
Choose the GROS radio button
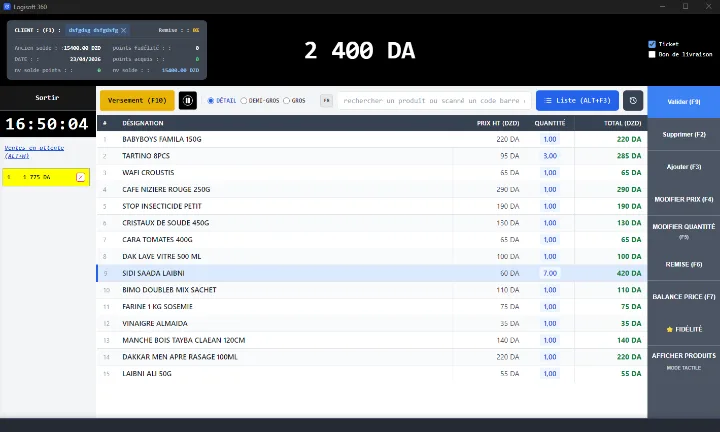coord(287,101)
